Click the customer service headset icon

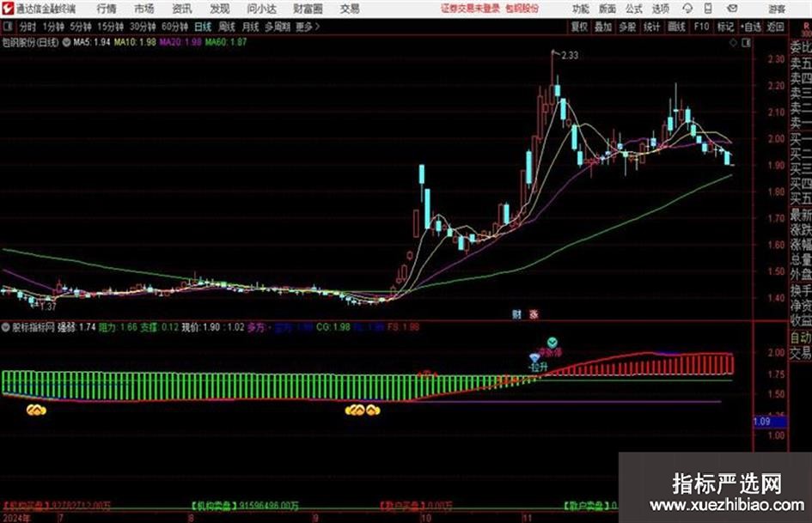point(687,9)
